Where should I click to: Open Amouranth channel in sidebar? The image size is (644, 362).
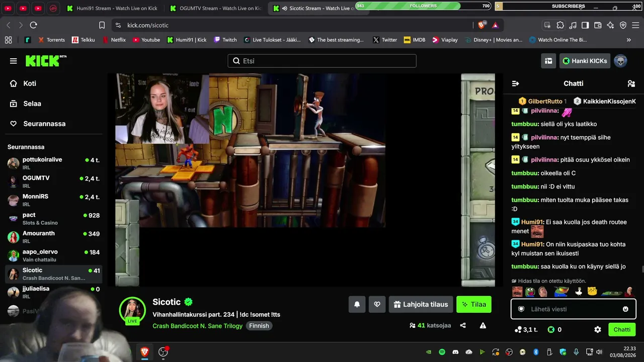(53, 237)
